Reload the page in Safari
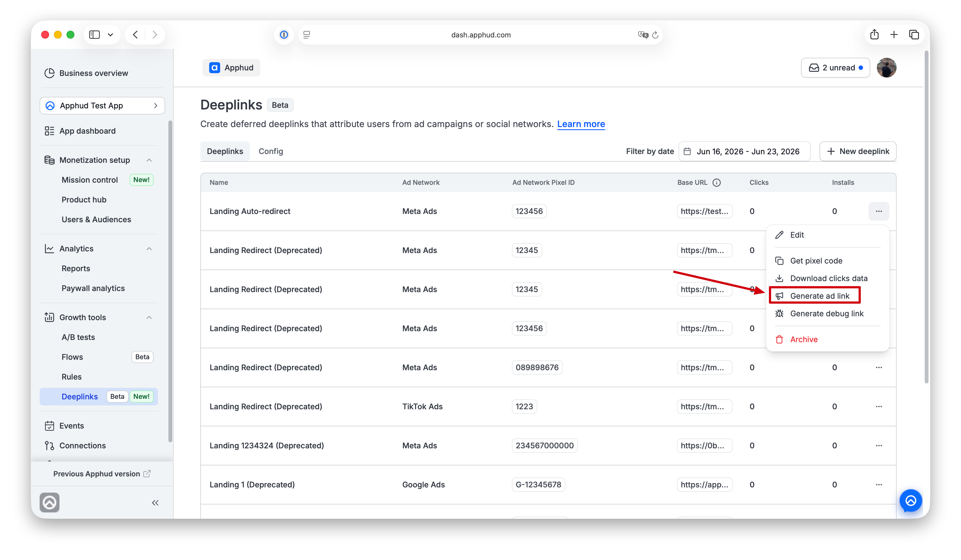This screenshot has height=560, width=961. click(655, 35)
